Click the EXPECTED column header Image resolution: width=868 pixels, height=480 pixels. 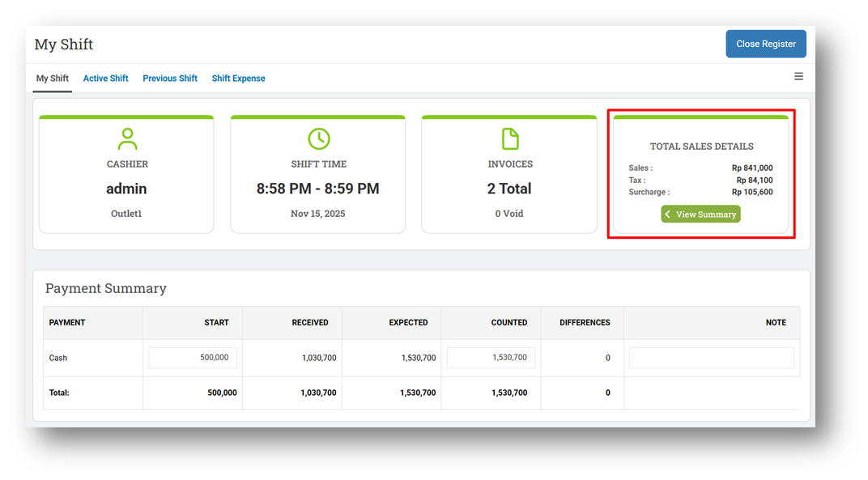409,322
